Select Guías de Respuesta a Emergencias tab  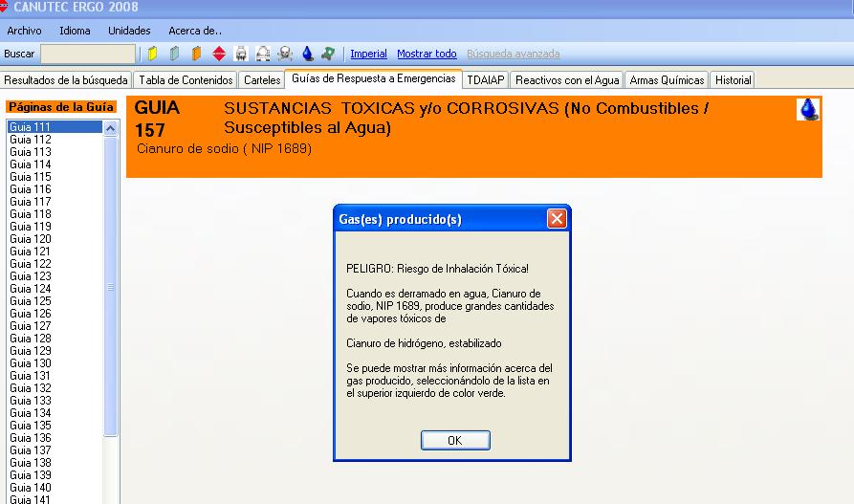coord(374,78)
